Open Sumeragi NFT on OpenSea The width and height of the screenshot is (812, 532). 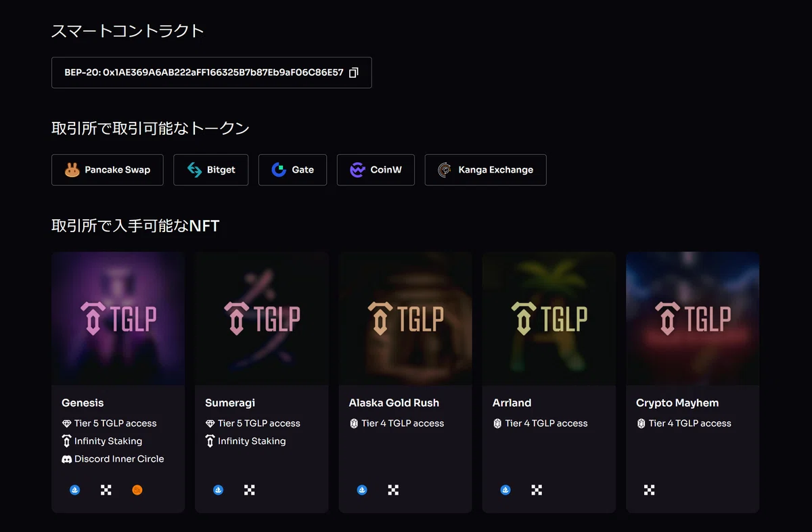(219, 490)
